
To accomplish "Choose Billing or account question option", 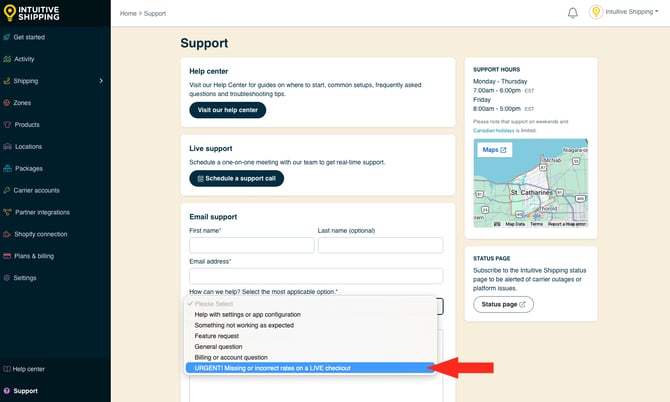I will 311,357.
